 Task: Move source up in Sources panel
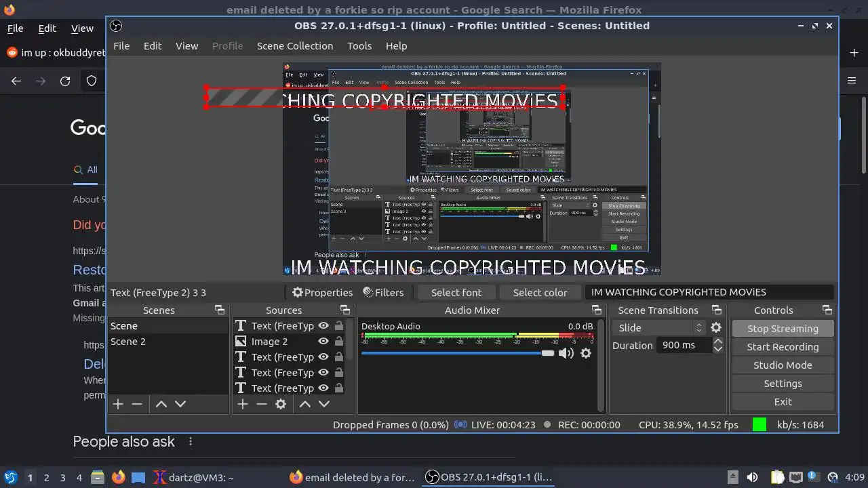tap(305, 404)
